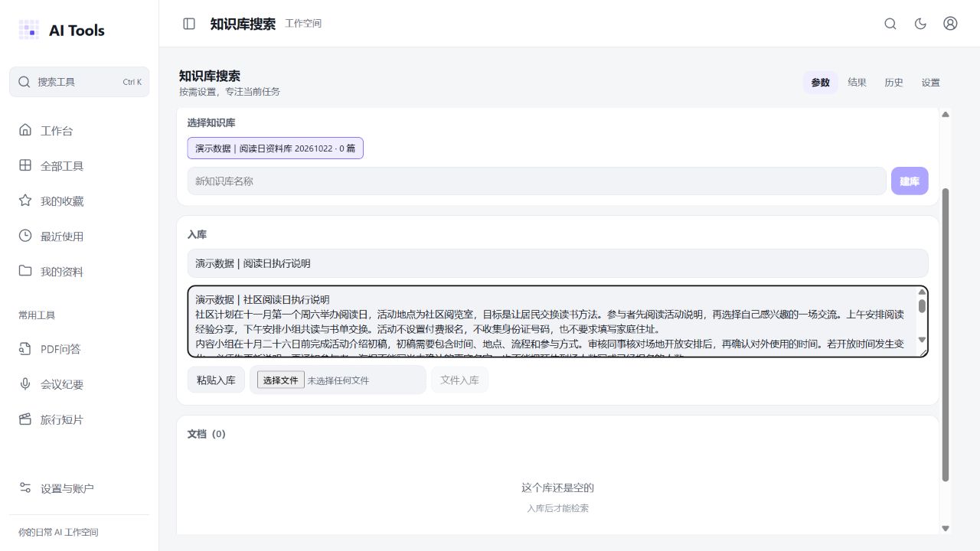Click the 最近使用 clock icon
The width and height of the screenshot is (980, 551).
point(25,236)
